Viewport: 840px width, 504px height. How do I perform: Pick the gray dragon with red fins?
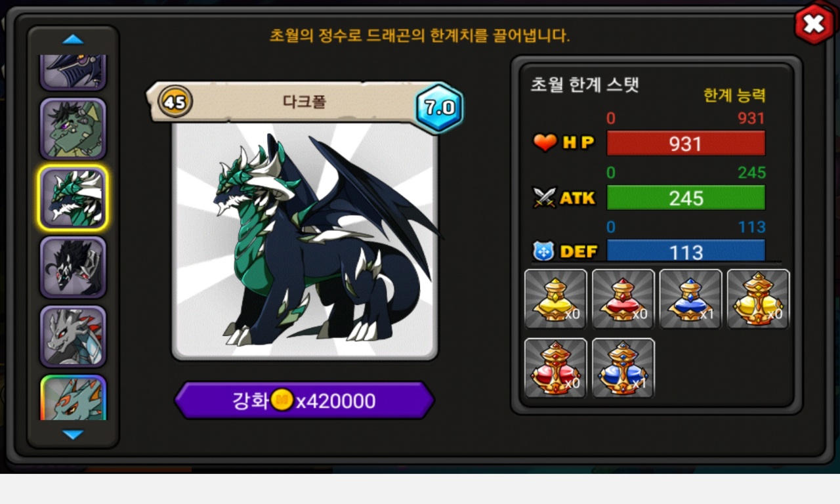73,336
